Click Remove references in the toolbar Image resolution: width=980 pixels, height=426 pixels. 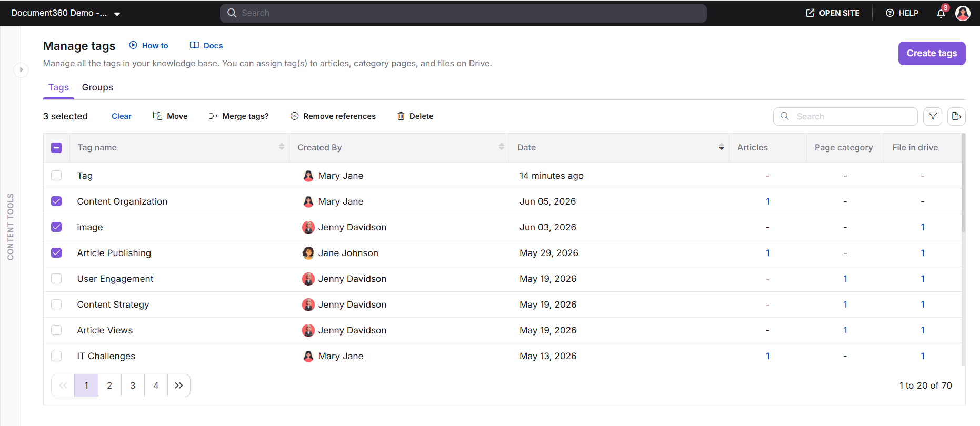coord(333,116)
